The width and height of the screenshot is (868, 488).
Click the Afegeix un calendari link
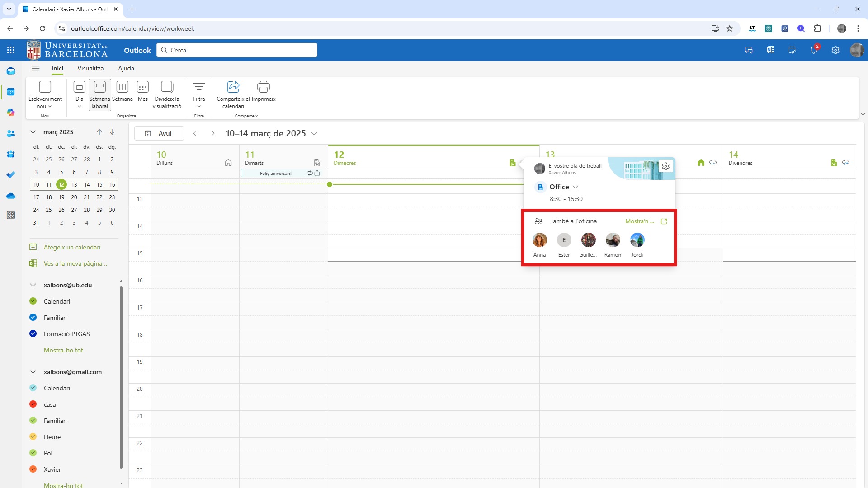click(72, 247)
